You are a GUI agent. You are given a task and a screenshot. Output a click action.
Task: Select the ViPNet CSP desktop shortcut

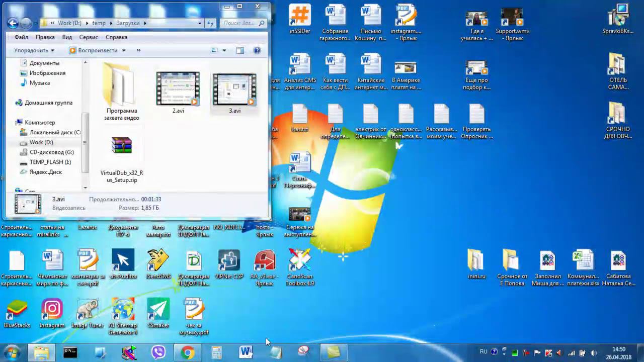[x=229, y=265]
